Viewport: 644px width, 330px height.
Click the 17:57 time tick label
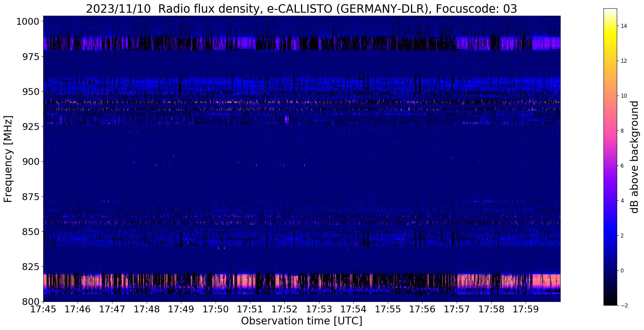point(457,309)
